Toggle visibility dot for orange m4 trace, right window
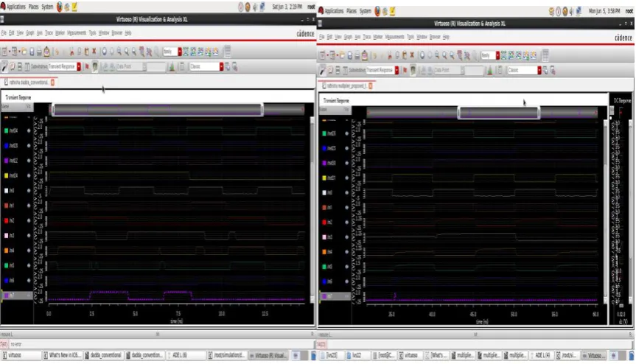Screen dimensions: 636x364 [x=347, y=252]
